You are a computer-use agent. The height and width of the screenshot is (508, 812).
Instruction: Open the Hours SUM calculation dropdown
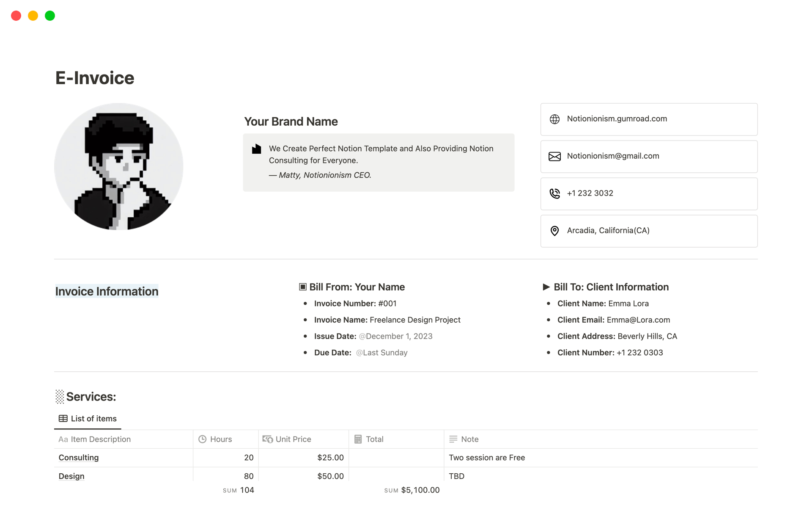coord(239,490)
